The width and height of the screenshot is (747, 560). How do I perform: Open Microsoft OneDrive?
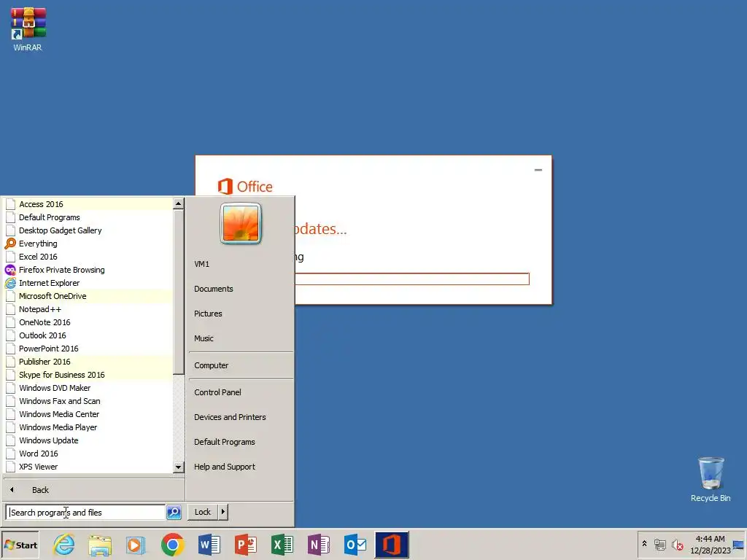[x=88, y=296]
